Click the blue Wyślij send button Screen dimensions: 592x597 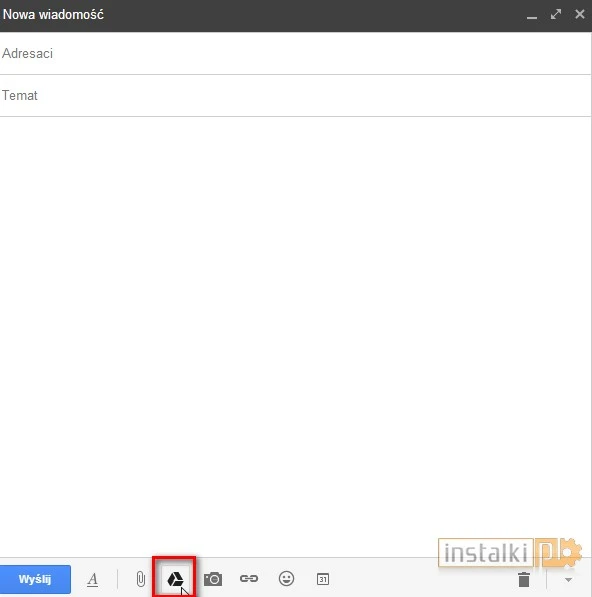[x=35, y=579]
